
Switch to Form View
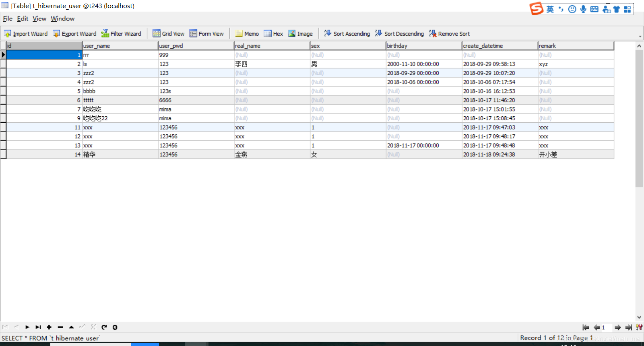pos(206,34)
